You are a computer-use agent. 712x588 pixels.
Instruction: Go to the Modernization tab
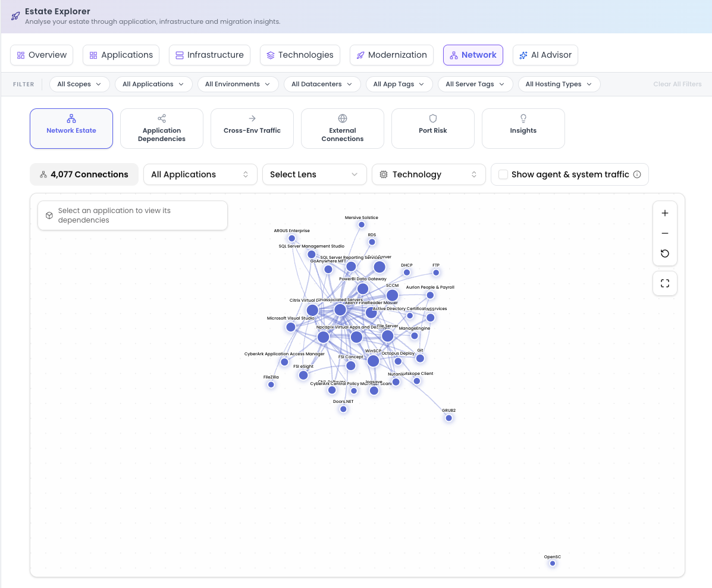click(391, 55)
